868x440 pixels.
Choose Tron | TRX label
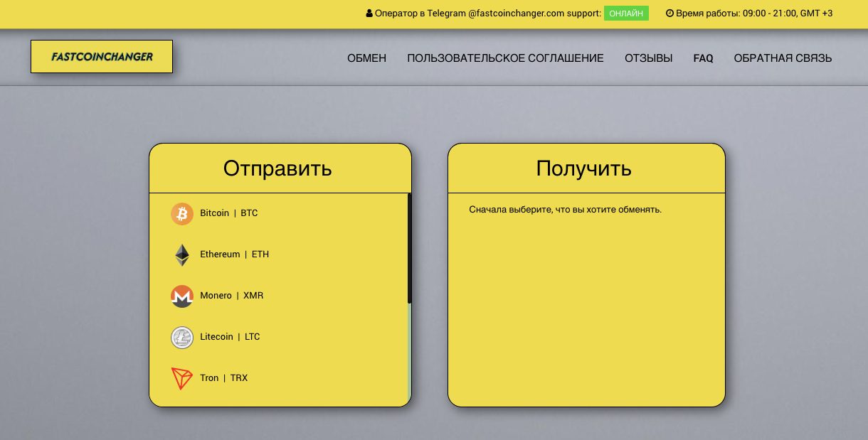click(224, 378)
